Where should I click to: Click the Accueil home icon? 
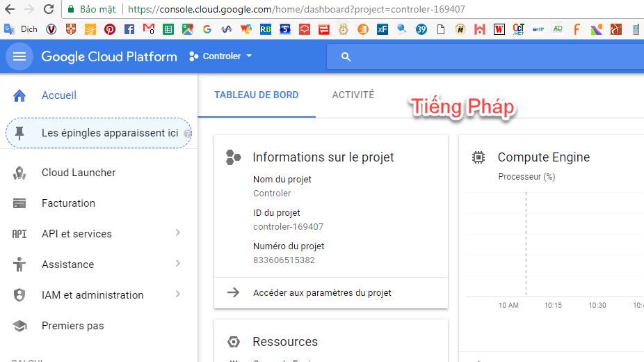pos(19,95)
